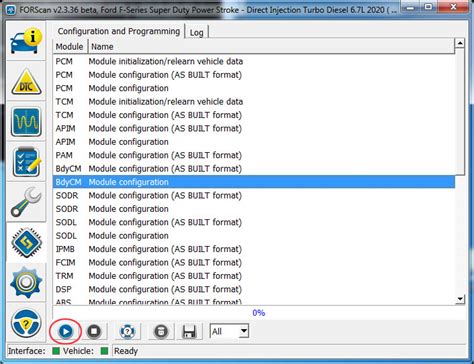Select SODL Module configuration row
Image resolution: width=474 pixels, height=364 pixels.
(254, 236)
